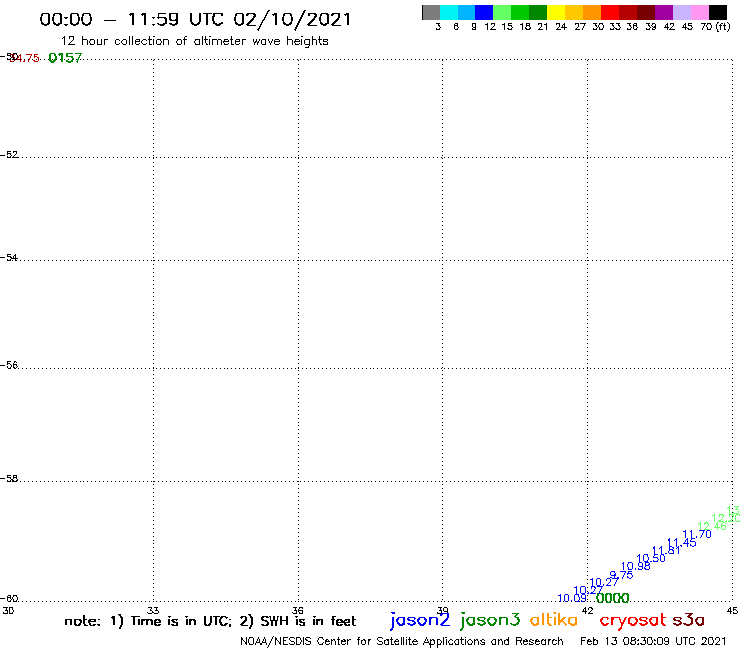
Task: Click the cyan swatch in the color scale
Action: [x=449, y=12]
